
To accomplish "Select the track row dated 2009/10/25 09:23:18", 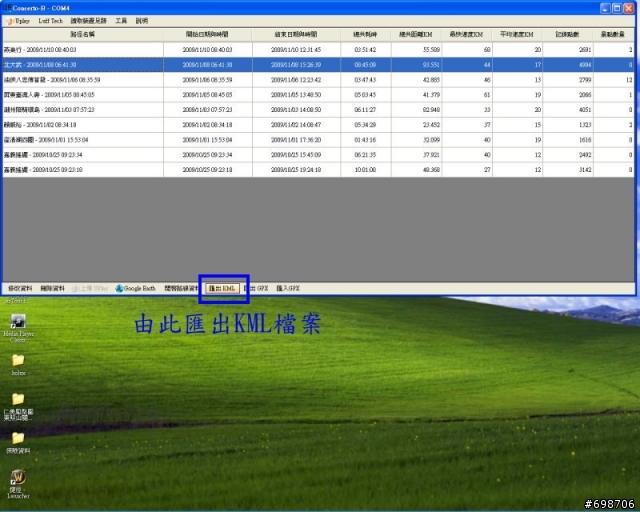I will (318, 170).
